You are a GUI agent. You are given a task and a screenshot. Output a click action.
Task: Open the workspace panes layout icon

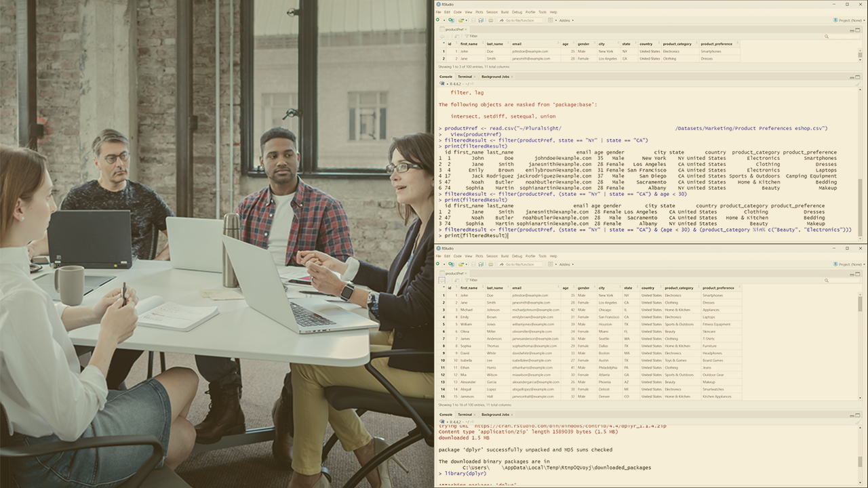[550, 20]
